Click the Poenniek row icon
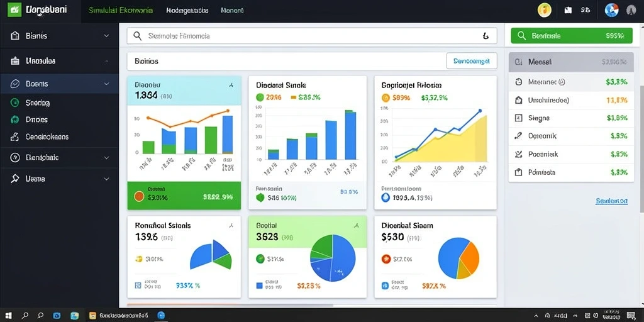This screenshot has width=644, height=322. click(518, 154)
